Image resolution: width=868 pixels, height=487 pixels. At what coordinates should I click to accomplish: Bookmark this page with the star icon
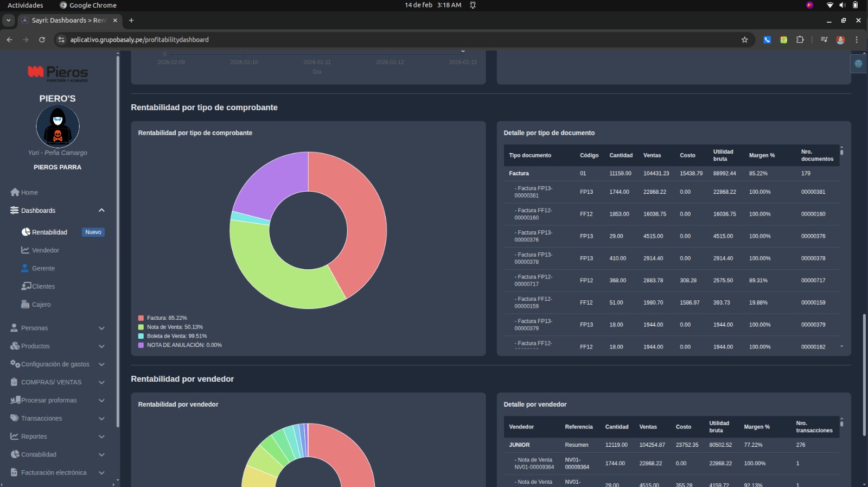[x=744, y=40]
